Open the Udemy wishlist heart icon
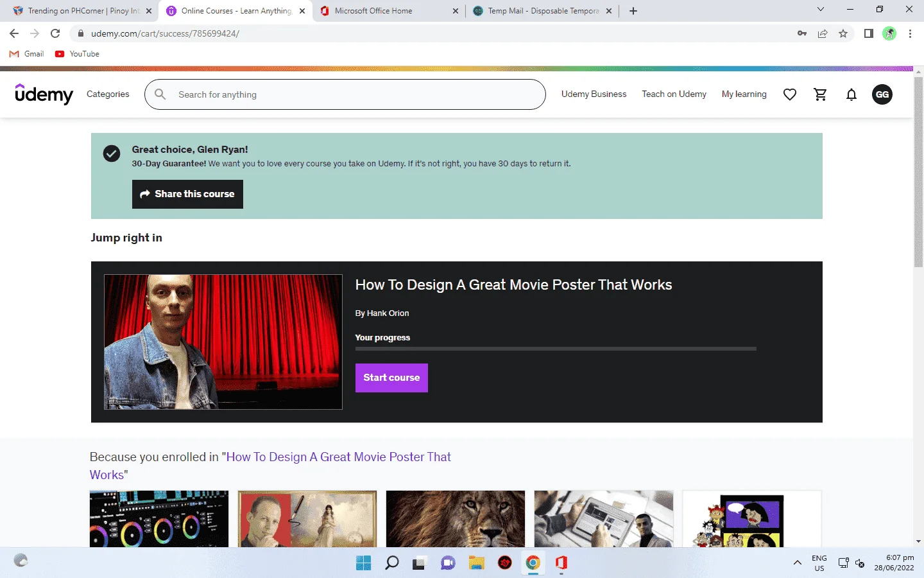Screen dimensions: 924x578 pos(790,94)
